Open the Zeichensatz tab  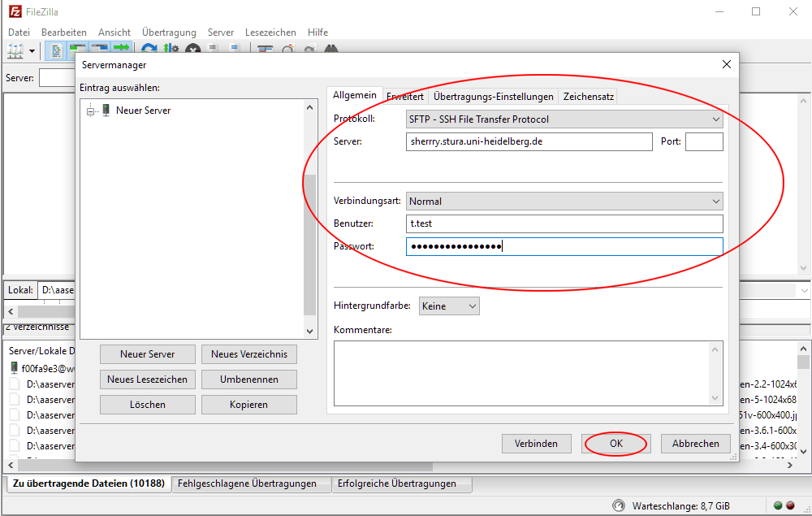coord(588,97)
